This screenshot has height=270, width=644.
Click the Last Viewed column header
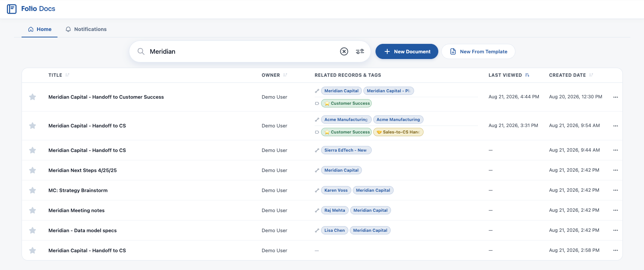pos(505,75)
